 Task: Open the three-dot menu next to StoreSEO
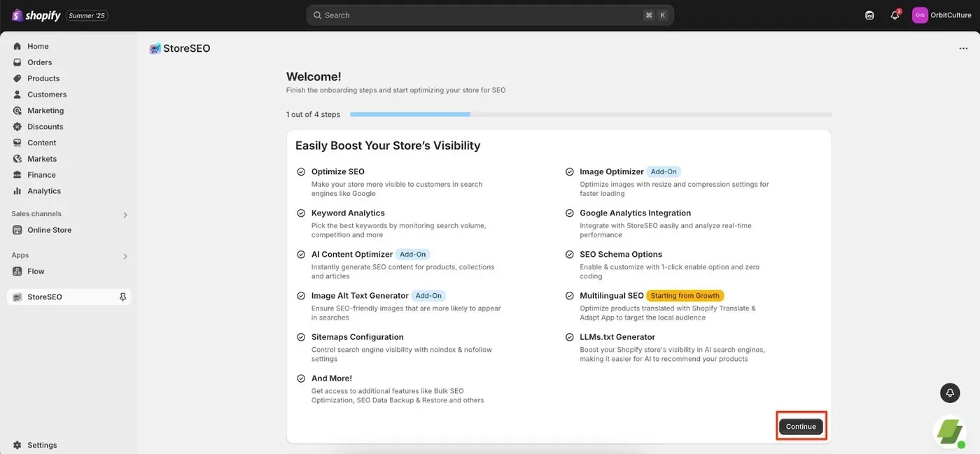tap(963, 49)
